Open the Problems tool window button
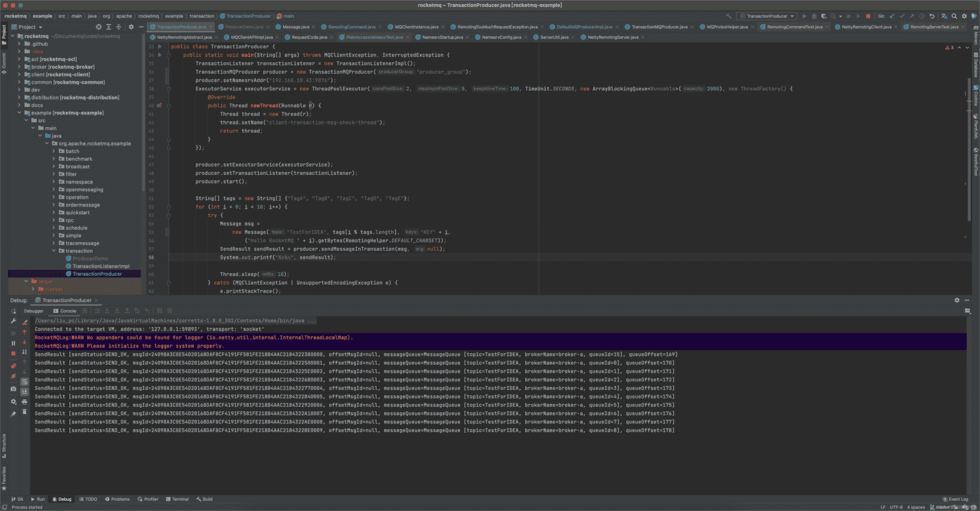 [x=117, y=499]
